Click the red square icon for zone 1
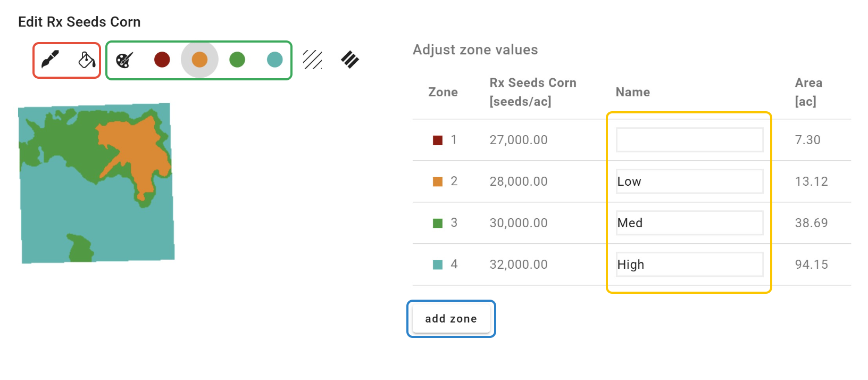 [438, 141]
